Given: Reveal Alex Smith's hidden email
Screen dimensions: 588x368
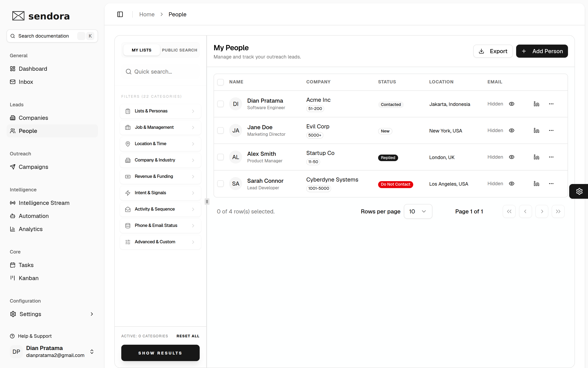Looking at the screenshot, I should coord(511,157).
